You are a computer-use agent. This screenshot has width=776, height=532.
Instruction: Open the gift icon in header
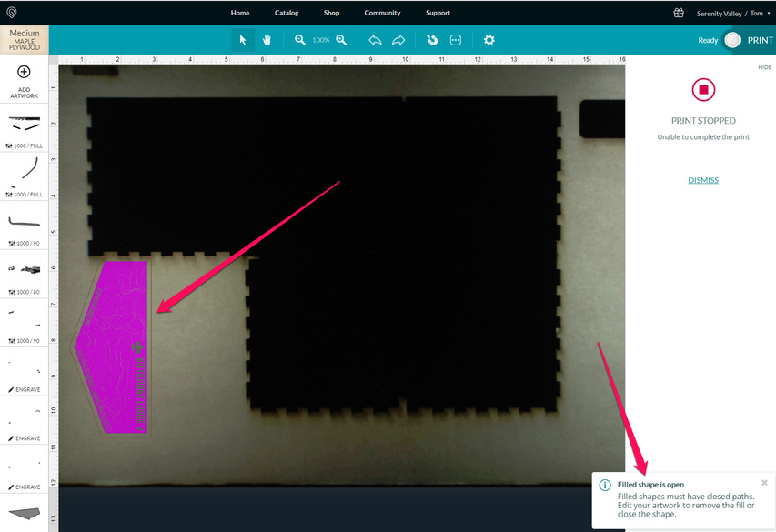coord(679,13)
